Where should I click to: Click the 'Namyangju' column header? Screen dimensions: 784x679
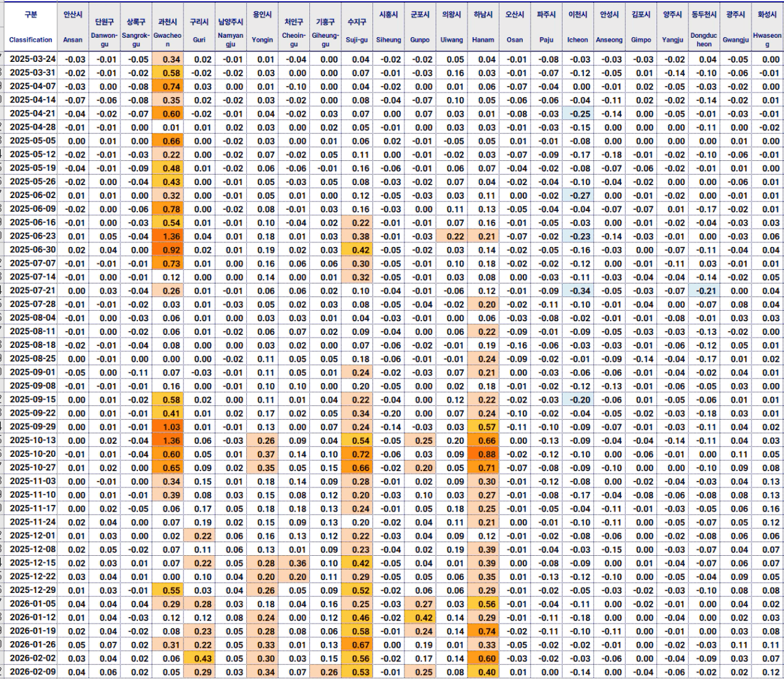[231, 40]
